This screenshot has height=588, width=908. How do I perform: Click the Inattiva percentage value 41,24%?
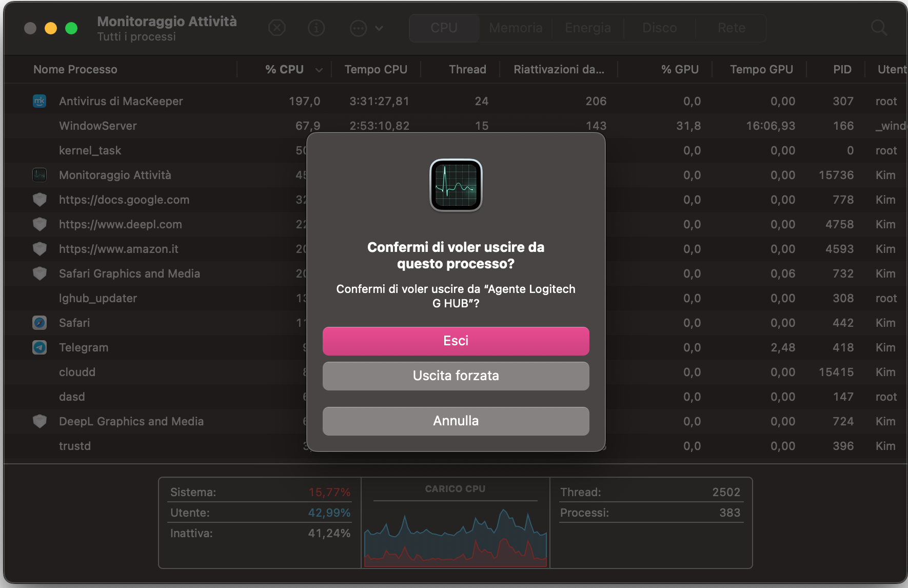coord(329,533)
